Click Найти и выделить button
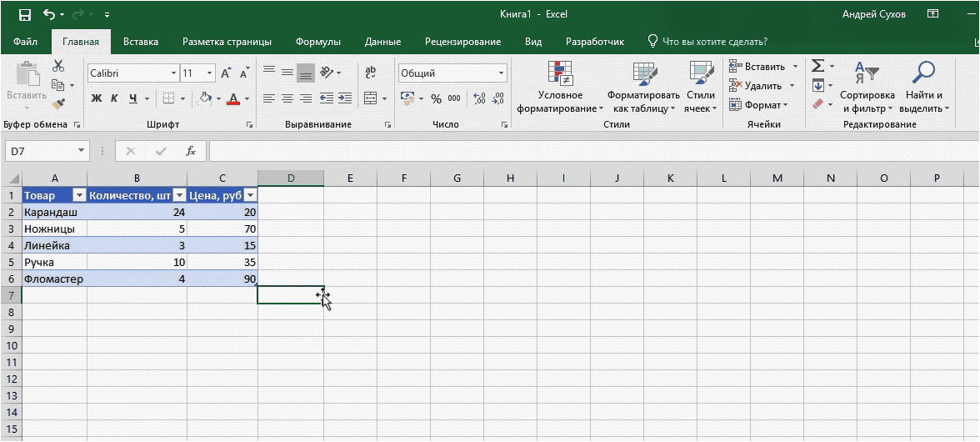980x442 pixels. coord(924,88)
